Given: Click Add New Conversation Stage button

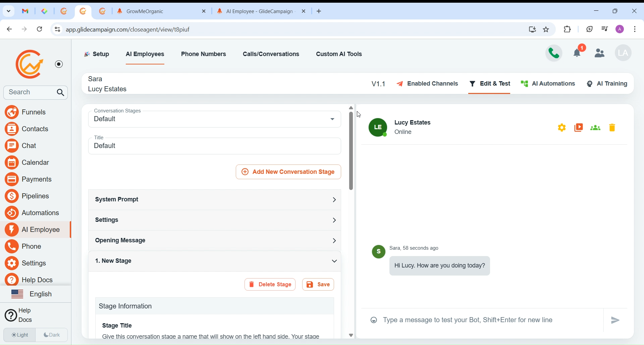Looking at the screenshot, I should coord(288,172).
